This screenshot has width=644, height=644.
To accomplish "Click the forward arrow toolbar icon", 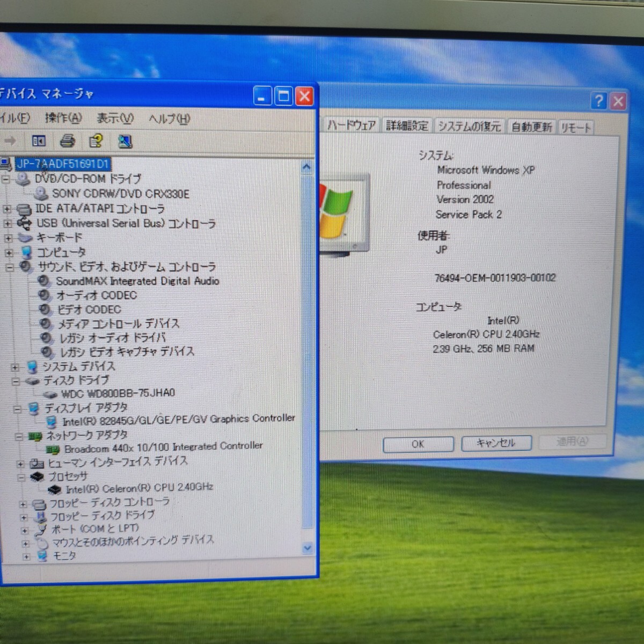I will [x=10, y=141].
